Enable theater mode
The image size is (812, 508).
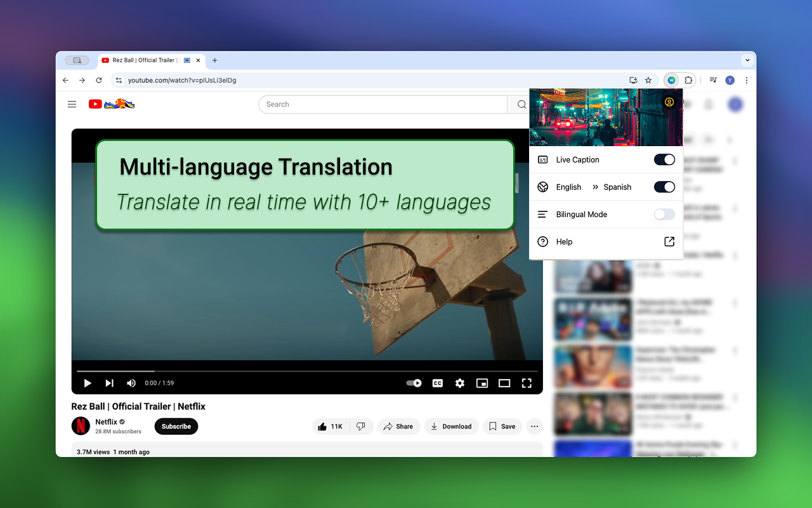click(x=504, y=383)
